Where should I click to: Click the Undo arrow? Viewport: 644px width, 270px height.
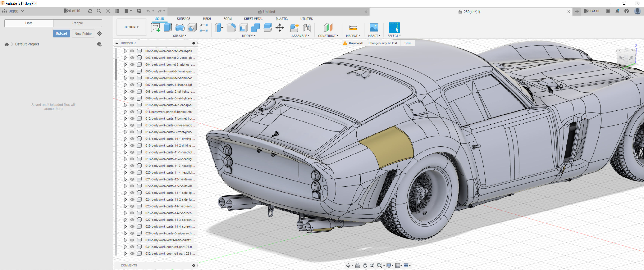pyautogui.click(x=148, y=11)
